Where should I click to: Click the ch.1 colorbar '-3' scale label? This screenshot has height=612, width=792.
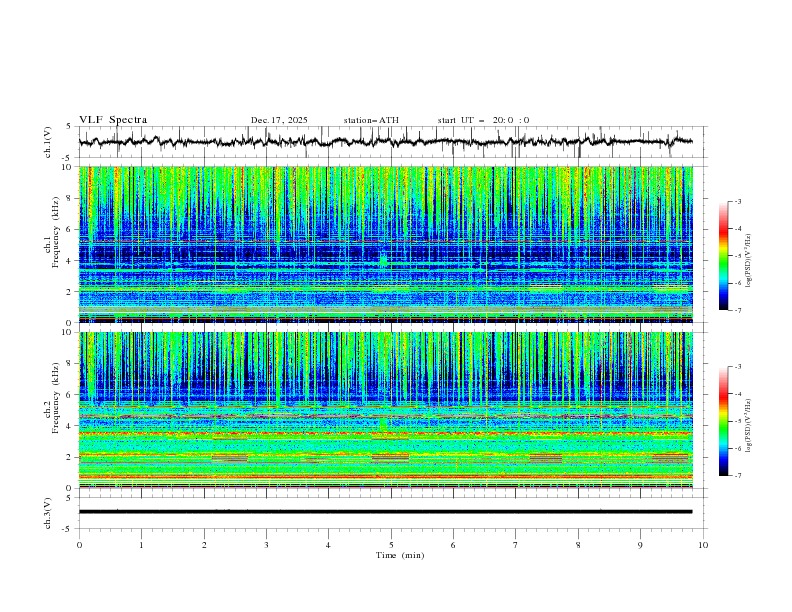pyautogui.click(x=738, y=201)
